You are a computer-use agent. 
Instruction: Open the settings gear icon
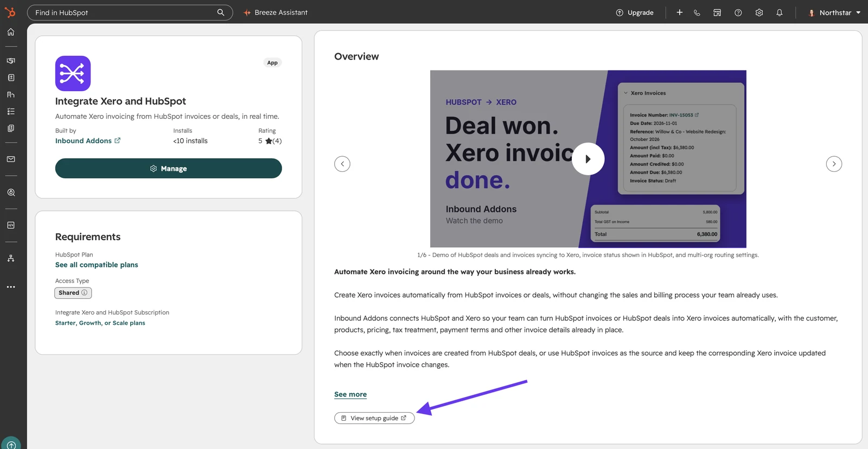(x=759, y=12)
